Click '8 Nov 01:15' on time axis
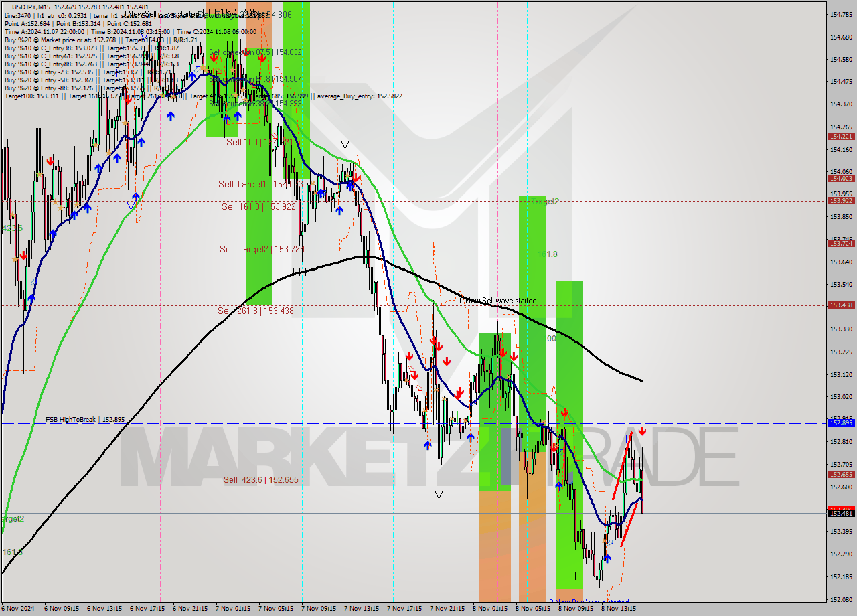This screenshot has height=616, width=857. [491, 609]
